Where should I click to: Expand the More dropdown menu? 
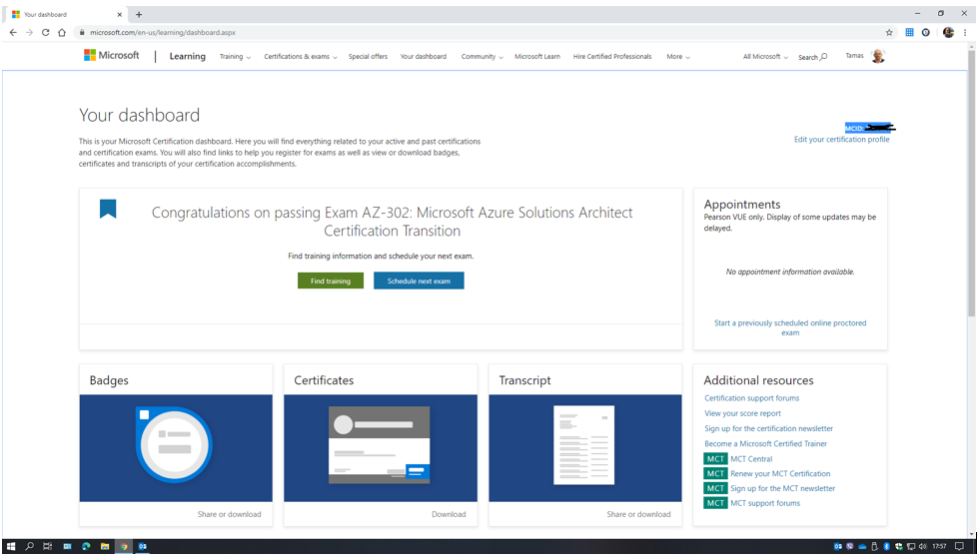[x=678, y=57]
